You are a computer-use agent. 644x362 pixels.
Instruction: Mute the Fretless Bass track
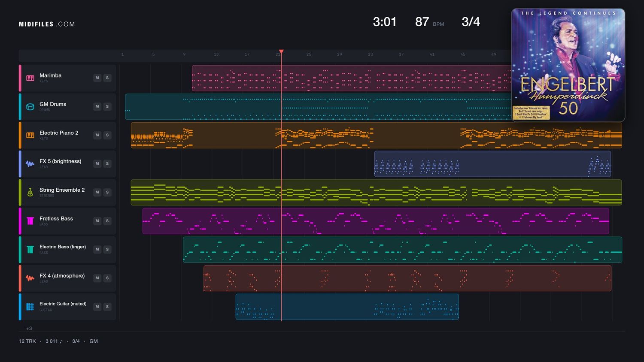point(97,221)
